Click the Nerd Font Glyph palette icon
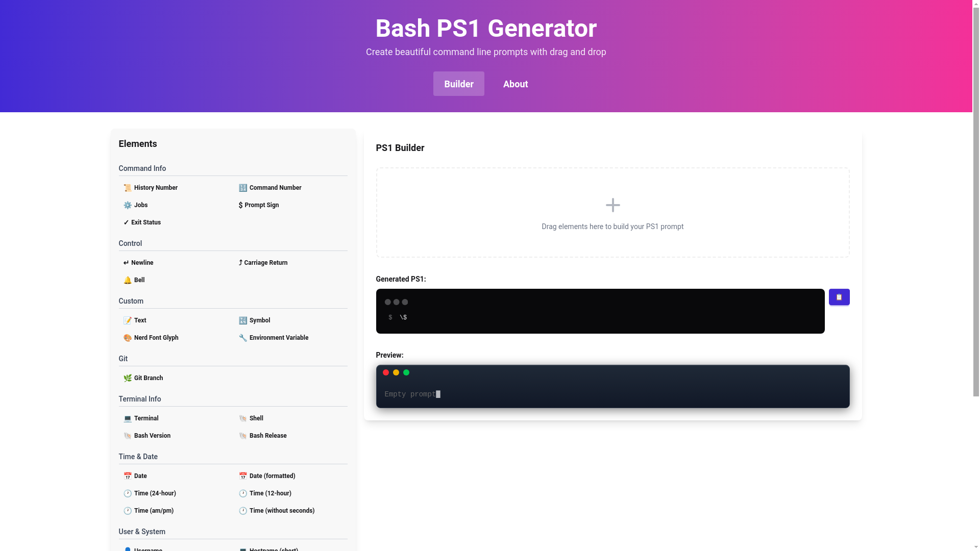Image resolution: width=980 pixels, height=551 pixels. click(128, 338)
